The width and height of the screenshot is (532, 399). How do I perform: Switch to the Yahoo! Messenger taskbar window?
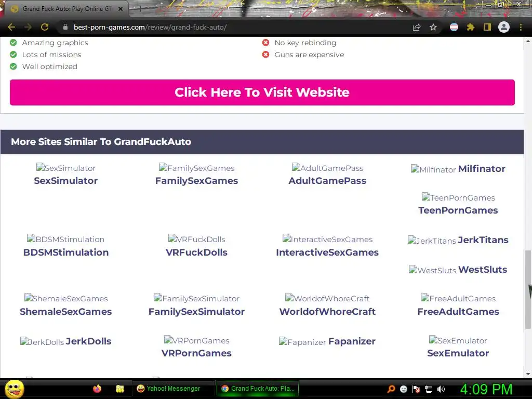coord(173,389)
